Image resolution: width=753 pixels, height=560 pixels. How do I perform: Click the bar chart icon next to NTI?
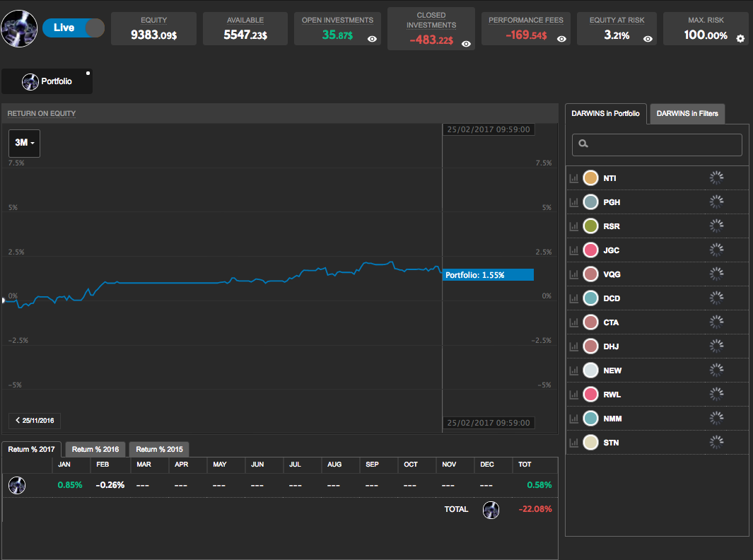573,178
